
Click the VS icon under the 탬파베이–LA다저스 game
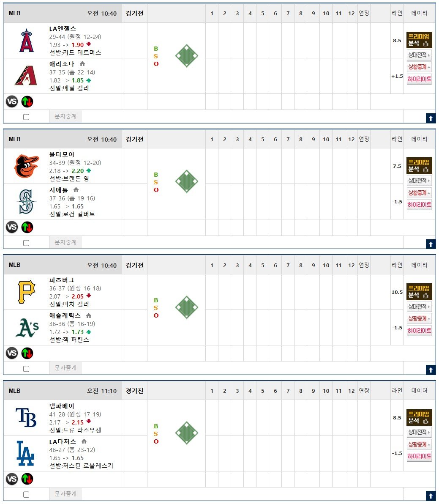pos(12,479)
